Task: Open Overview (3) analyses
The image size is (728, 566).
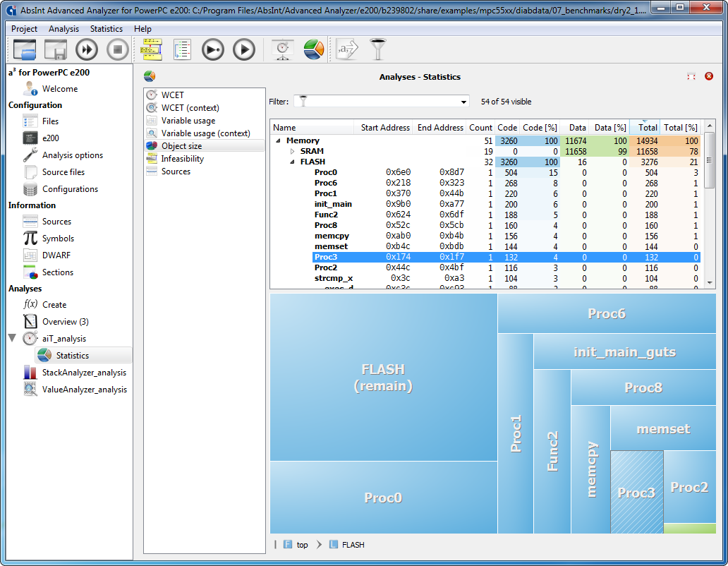Action: click(65, 322)
